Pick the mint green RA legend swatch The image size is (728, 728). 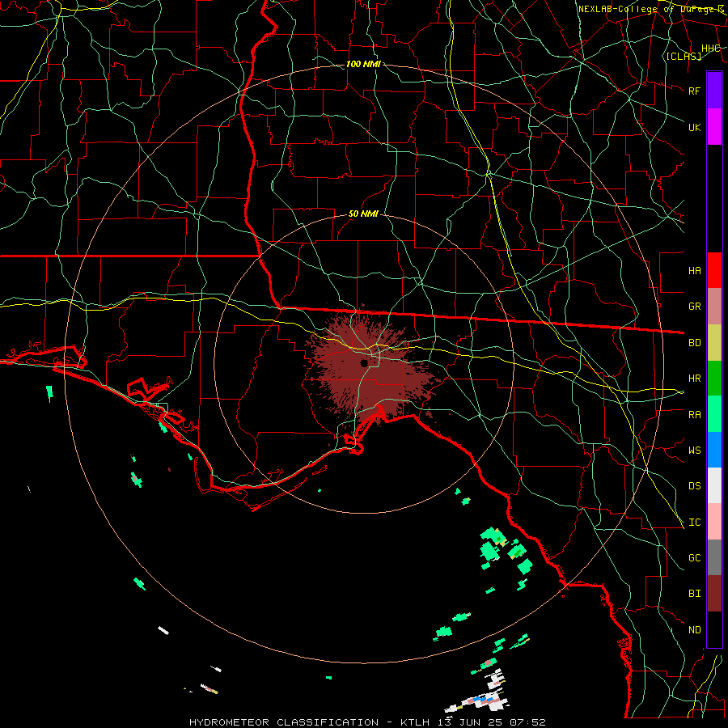click(x=714, y=414)
